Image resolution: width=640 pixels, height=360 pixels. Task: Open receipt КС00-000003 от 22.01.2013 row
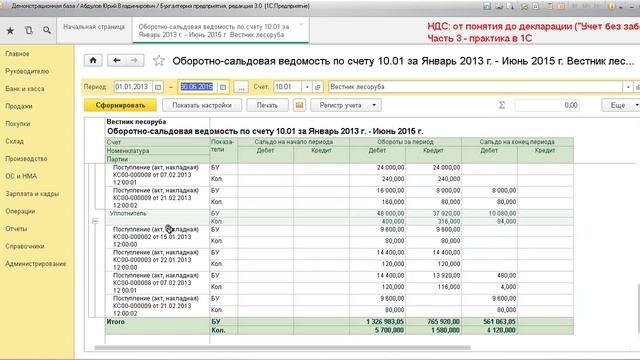157,260
